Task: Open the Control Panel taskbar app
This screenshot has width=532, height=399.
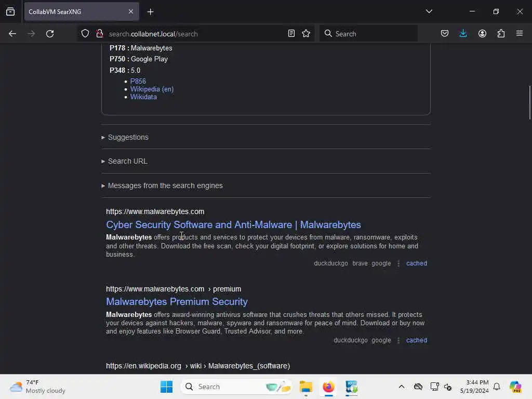Action: pos(352,387)
